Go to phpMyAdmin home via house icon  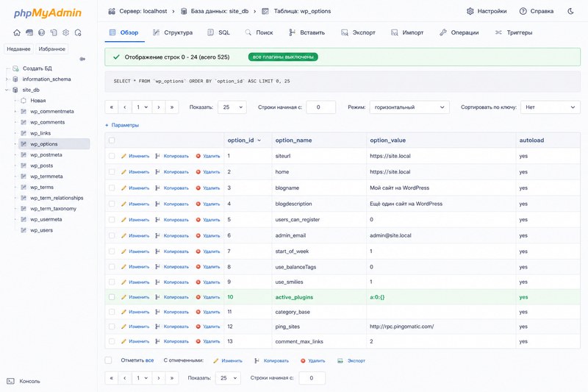click(17, 32)
